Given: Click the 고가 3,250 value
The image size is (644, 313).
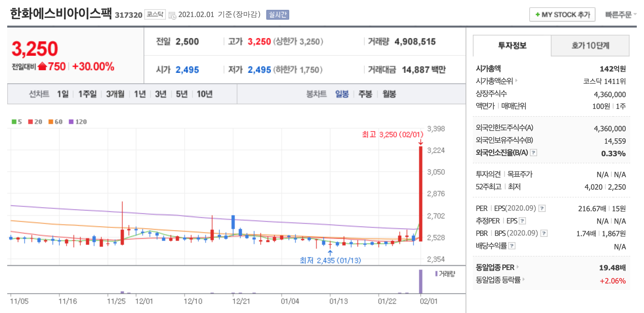Looking at the screenshot, I should click(x=259, y=42).
